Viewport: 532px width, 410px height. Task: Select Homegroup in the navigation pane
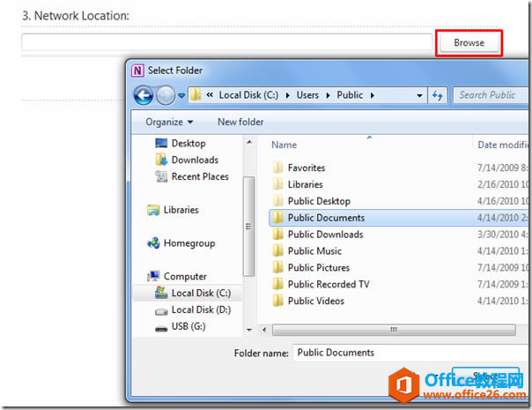point(189,243)
